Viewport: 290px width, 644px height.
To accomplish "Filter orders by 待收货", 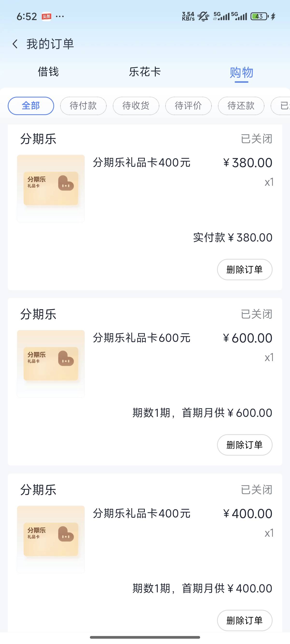I will (136, 106).
